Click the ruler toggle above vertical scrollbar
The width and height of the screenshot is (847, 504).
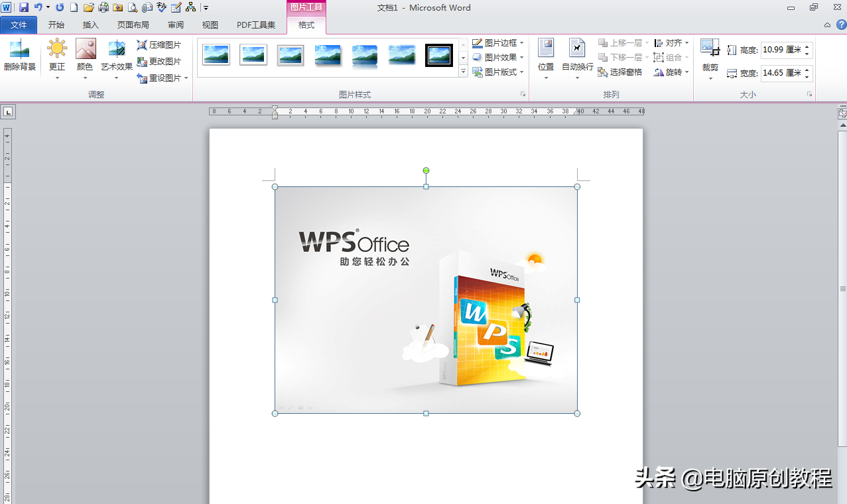(842, 114)
